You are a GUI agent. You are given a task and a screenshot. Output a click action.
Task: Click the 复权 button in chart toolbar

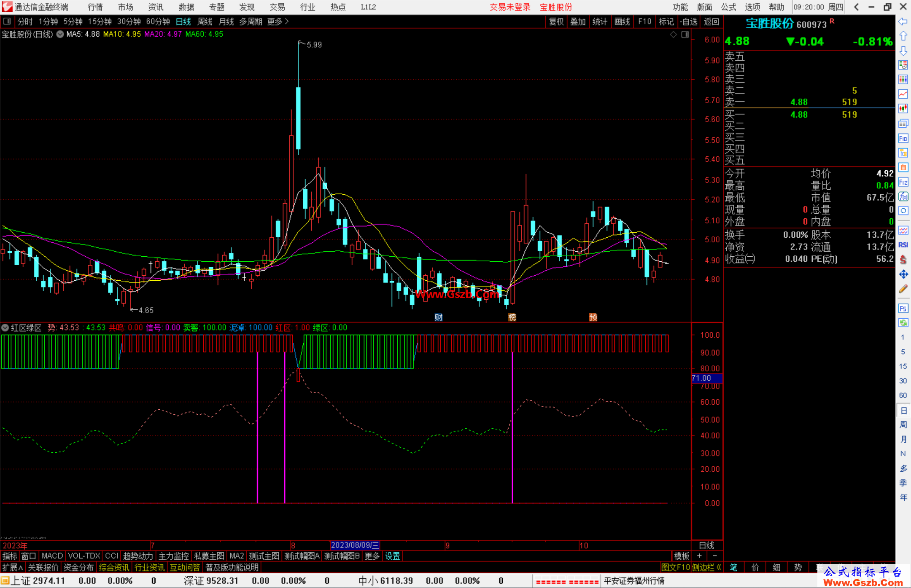[x=556, y=21]
